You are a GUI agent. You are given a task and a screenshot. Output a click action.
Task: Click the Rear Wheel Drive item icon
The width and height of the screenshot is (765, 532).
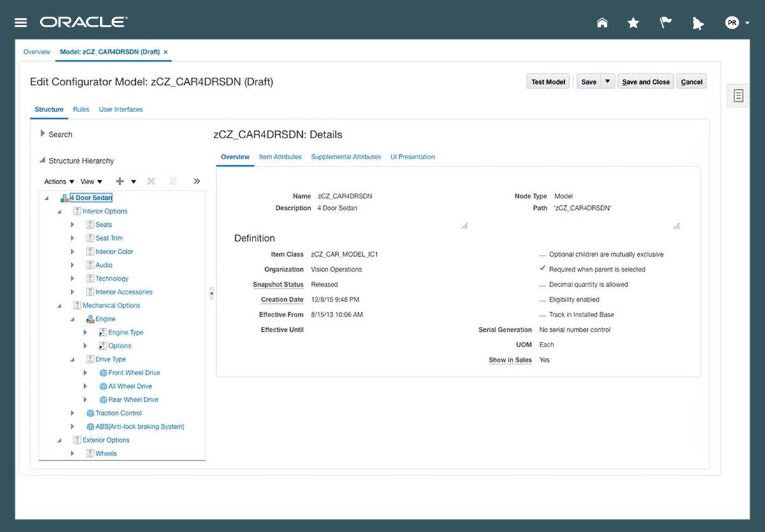pos(103,399)
